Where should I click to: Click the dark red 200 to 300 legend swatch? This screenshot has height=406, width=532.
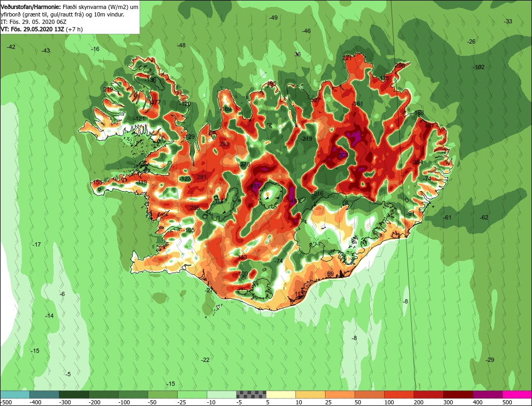click(x=428, y=394)
